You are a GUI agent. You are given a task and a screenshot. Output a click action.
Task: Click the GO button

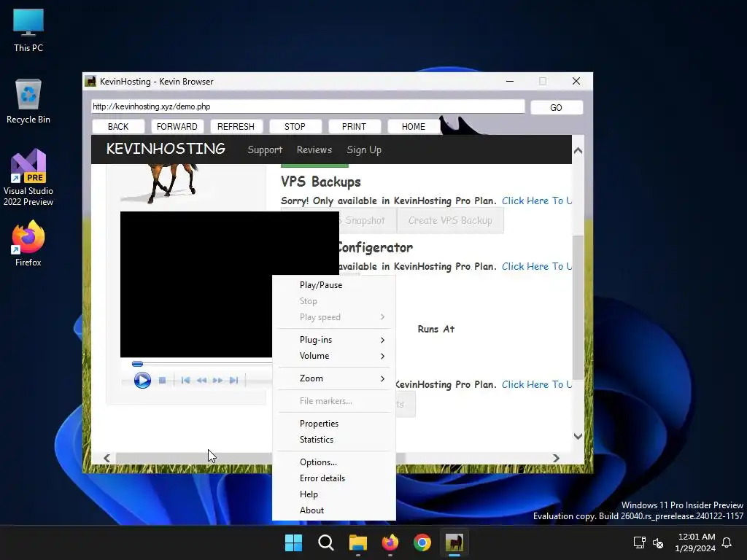click(557, 108)
